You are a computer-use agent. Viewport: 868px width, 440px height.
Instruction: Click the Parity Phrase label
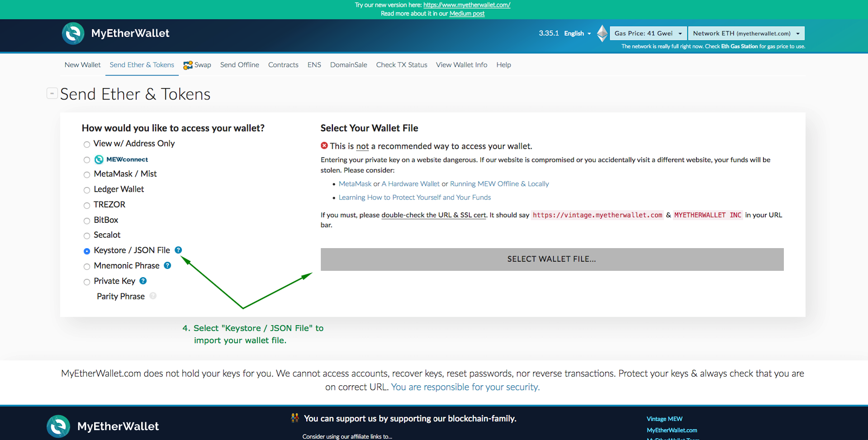[121, 296]
